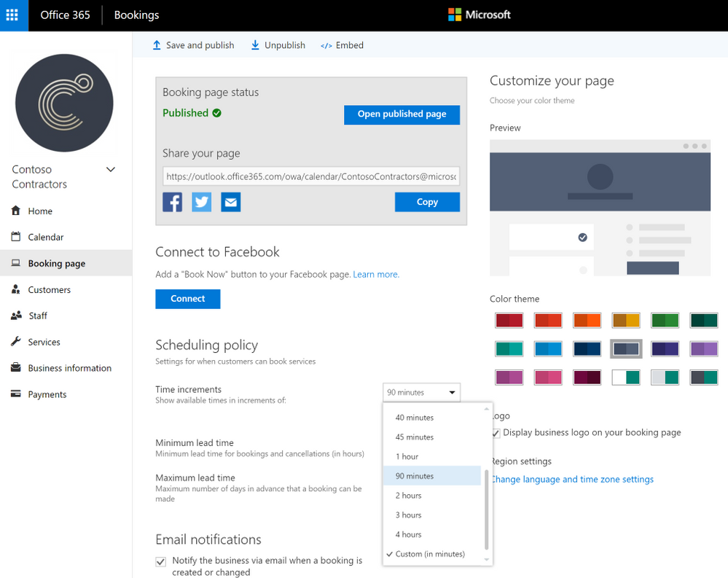728x578 pixels.
Task: Open the Staff menu item
Action: [66, 316]
